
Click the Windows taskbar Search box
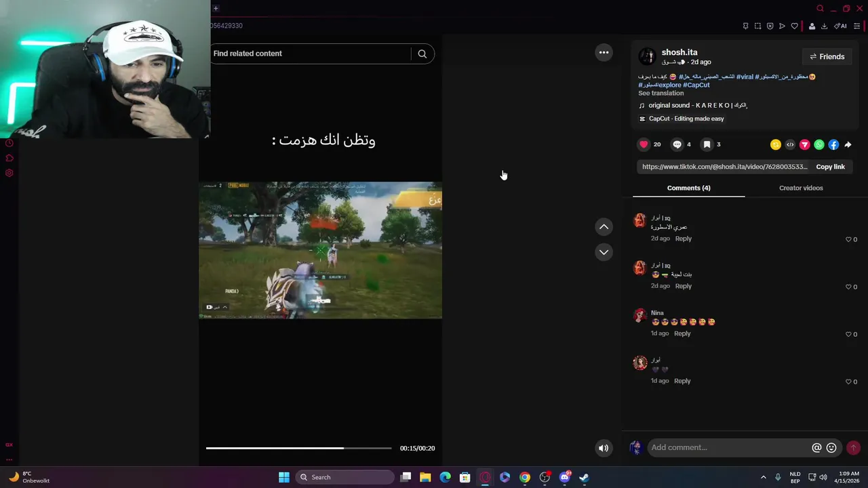[x=345, y=477]
